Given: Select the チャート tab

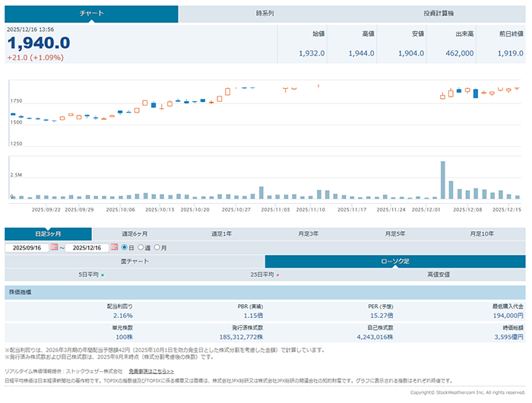Looking at the screenshot, I should pos(91,14).
